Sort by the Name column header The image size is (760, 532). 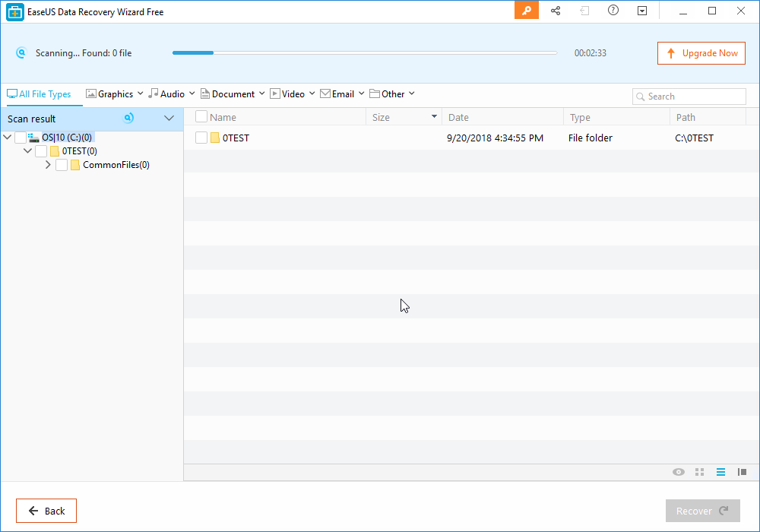223,117
